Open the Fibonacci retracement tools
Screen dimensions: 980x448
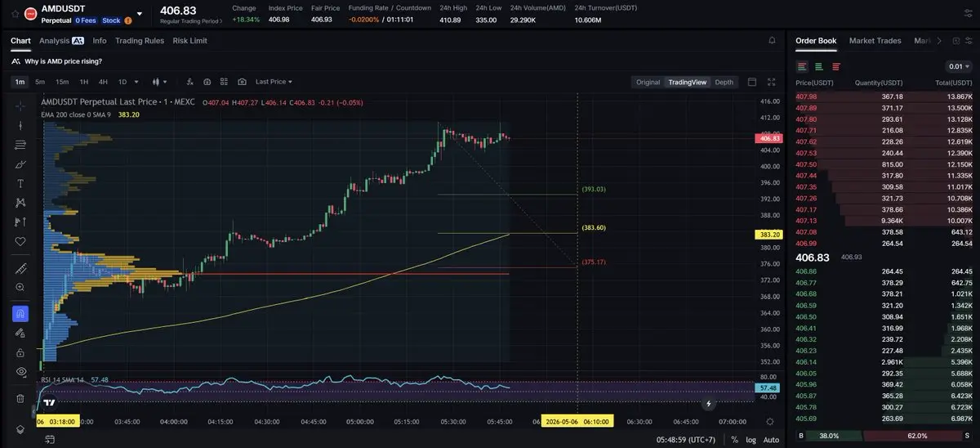[x=20, y=145]
